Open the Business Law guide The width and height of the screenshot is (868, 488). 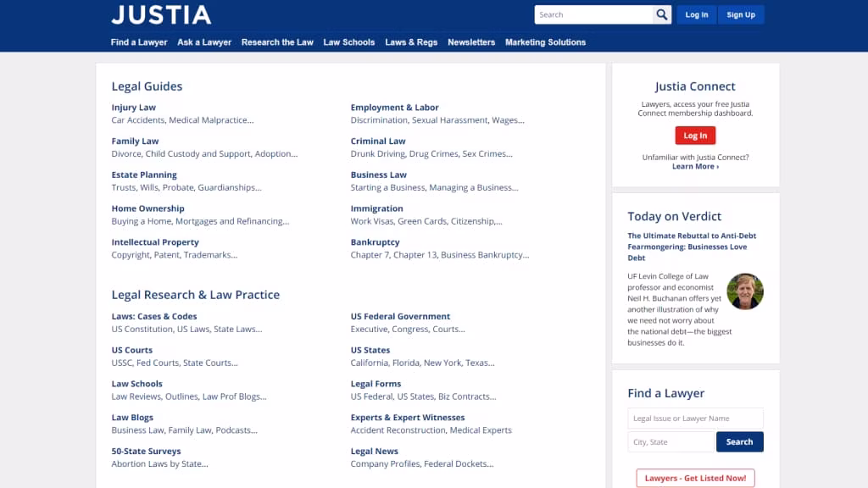[379, 175]
